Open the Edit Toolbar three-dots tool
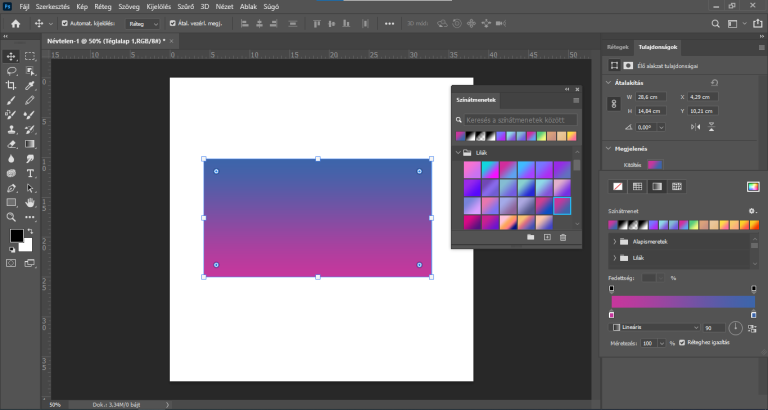This screenshot has height=410, width=768. (30, 217)
